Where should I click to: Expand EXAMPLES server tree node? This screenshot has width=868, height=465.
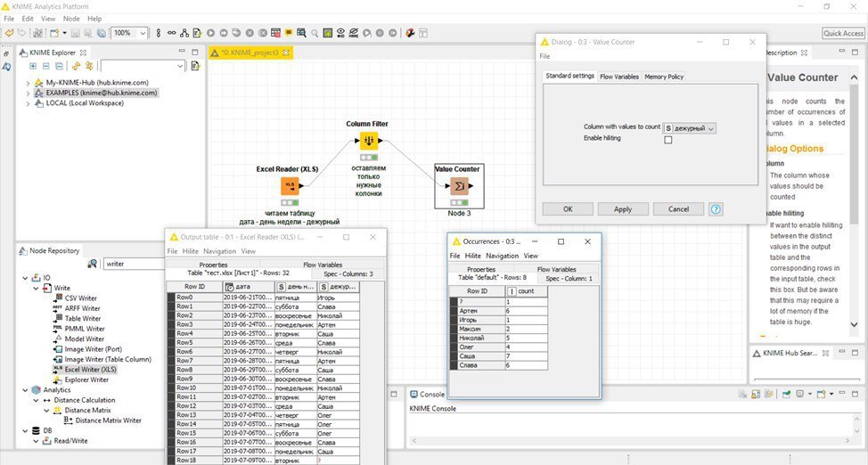tap(29, 93)
